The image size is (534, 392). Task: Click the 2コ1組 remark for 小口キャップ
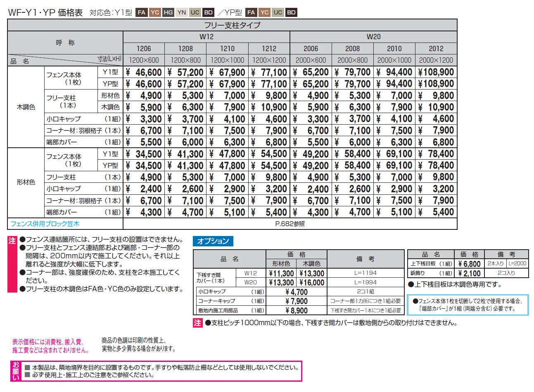tap(365, 292)
